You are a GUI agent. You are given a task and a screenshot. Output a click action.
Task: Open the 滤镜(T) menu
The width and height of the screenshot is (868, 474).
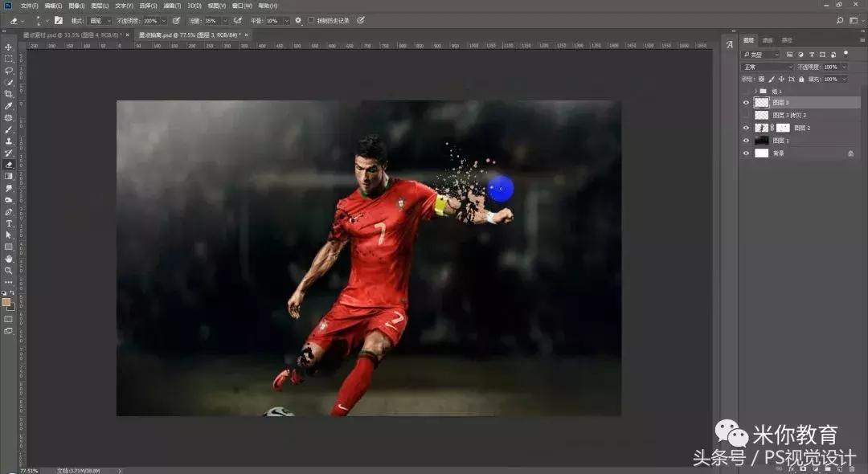click(x=172, y=6)
